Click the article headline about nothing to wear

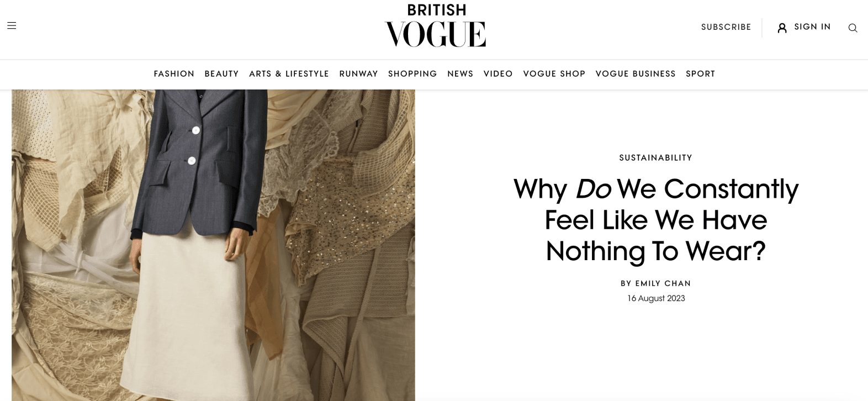click(655, 220)
